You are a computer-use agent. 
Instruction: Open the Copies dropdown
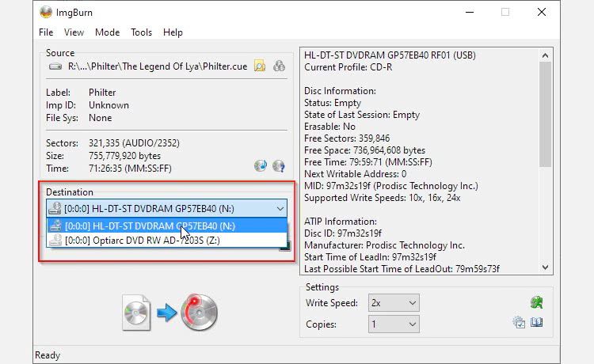click(x=394, y=324)
